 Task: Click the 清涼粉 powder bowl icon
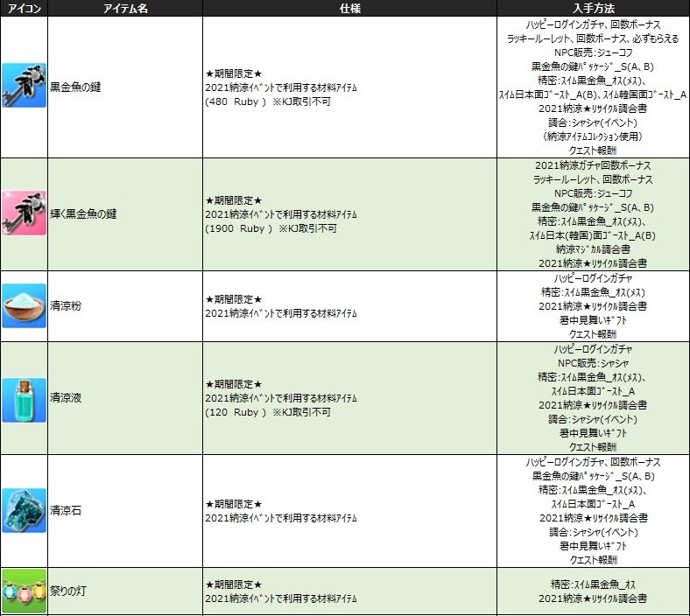25,305
